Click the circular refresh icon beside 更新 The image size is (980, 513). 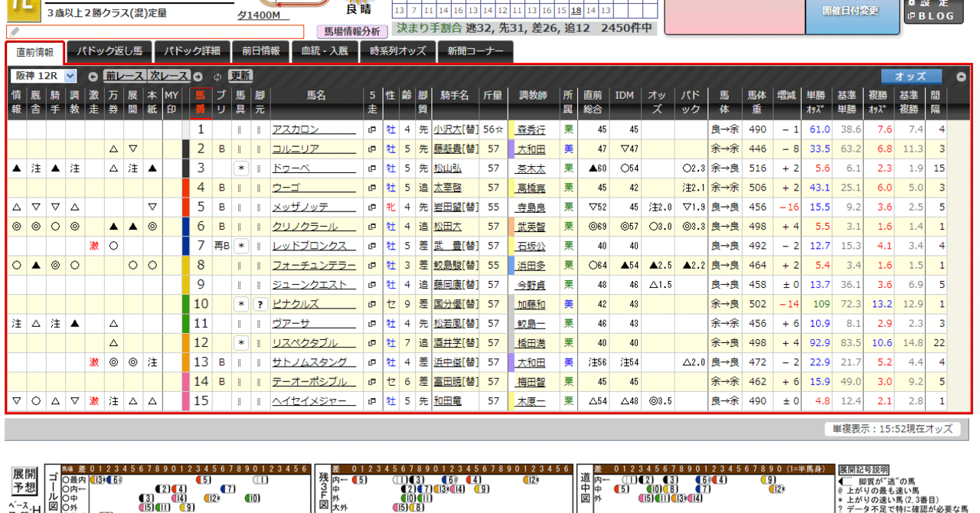[x=217, y=75]
